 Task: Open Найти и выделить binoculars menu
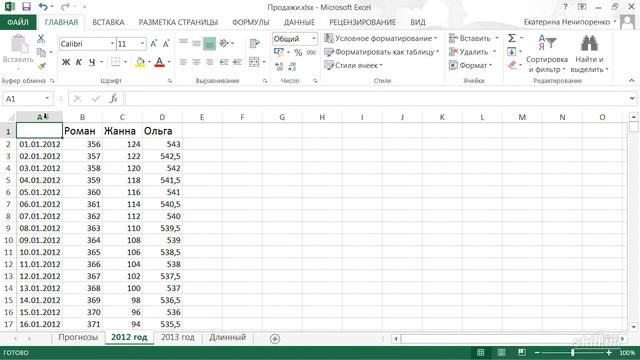pyautogui.click(x=589, y=54)
